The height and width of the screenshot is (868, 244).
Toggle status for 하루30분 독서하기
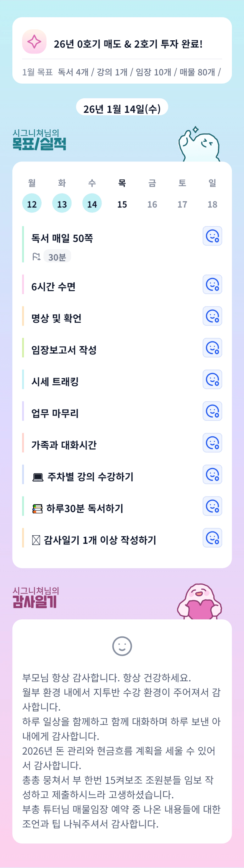point(212,506)
